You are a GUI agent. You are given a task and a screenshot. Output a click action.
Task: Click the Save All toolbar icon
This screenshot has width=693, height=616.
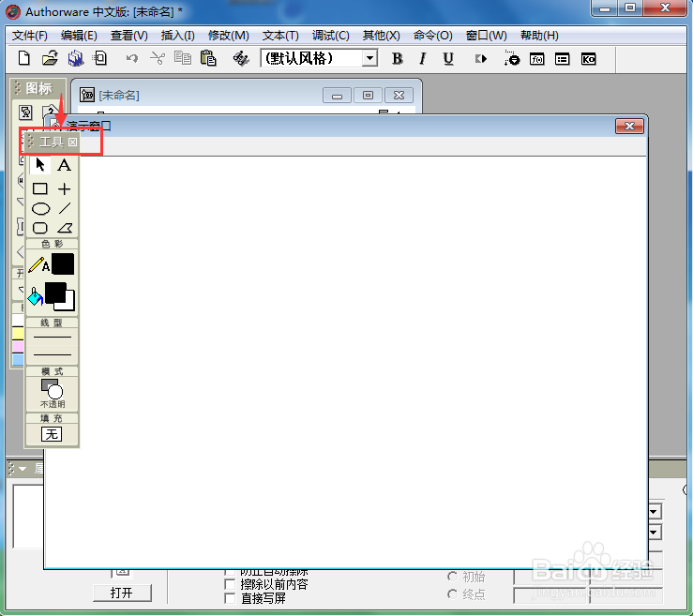click(x=76, y=58)
